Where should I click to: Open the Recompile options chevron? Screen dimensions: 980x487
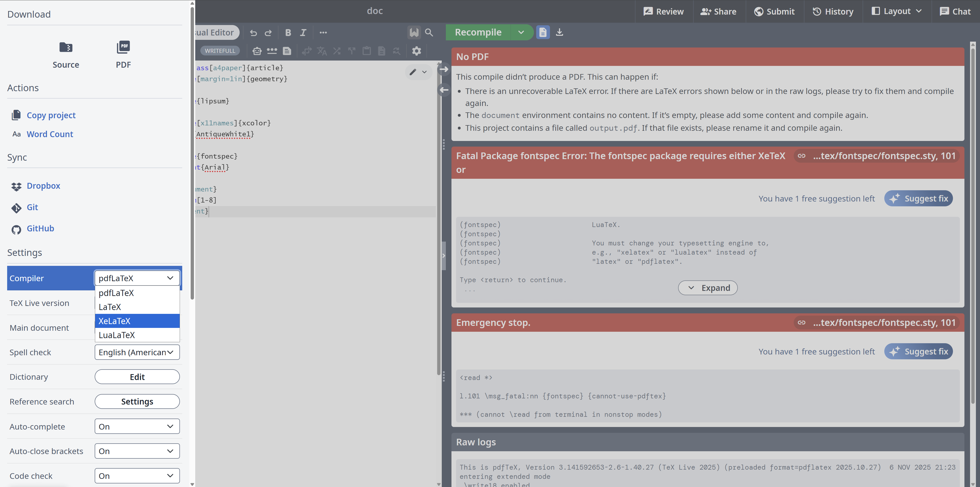coord(521,32)
